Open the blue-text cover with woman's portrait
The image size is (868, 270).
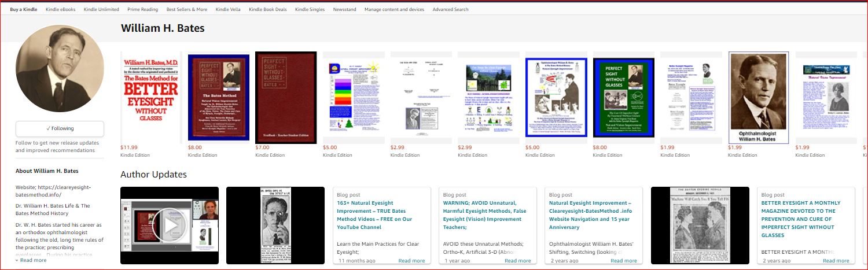826,97
